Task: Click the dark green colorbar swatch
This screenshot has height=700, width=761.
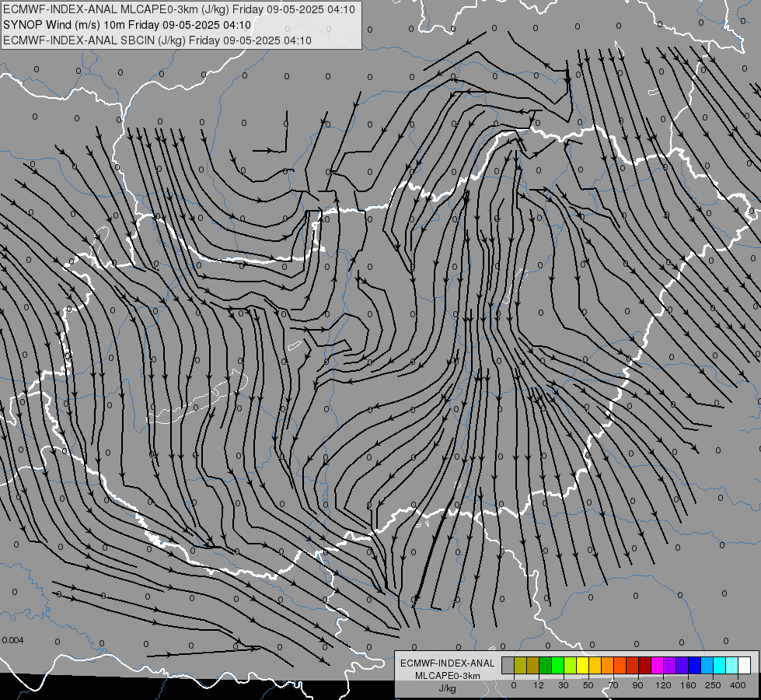Action: coord(546,665)
